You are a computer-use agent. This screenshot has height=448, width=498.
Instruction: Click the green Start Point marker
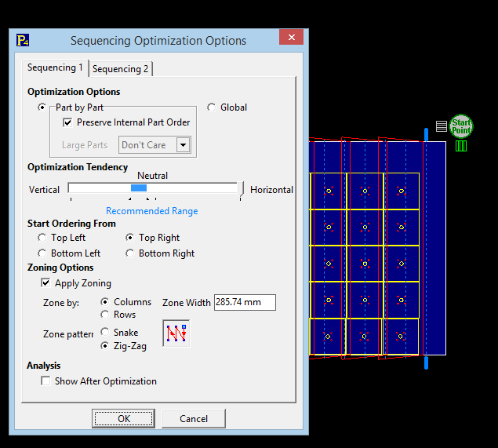(461, 126)
